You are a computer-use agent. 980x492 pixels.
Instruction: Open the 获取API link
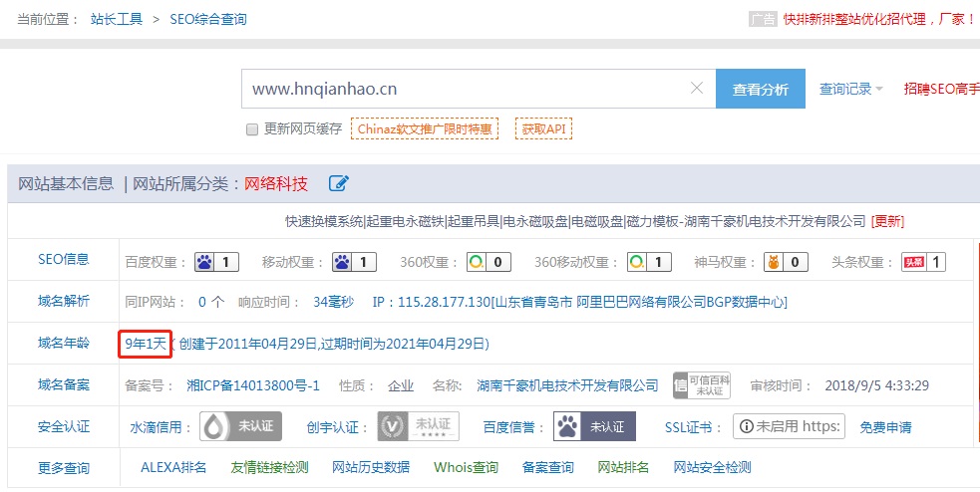click(x=543, y=129)
